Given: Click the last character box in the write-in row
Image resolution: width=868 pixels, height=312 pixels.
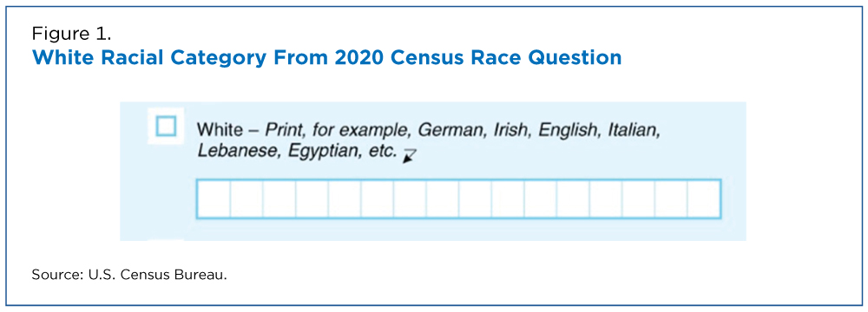Looking at the screenshot, I should click(x=704, y=198).
